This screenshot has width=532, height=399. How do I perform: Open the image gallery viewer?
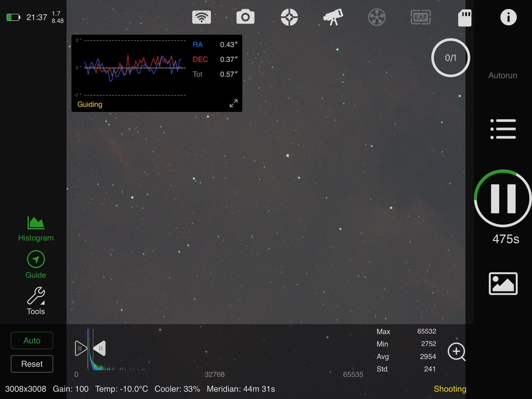[503, 284]
